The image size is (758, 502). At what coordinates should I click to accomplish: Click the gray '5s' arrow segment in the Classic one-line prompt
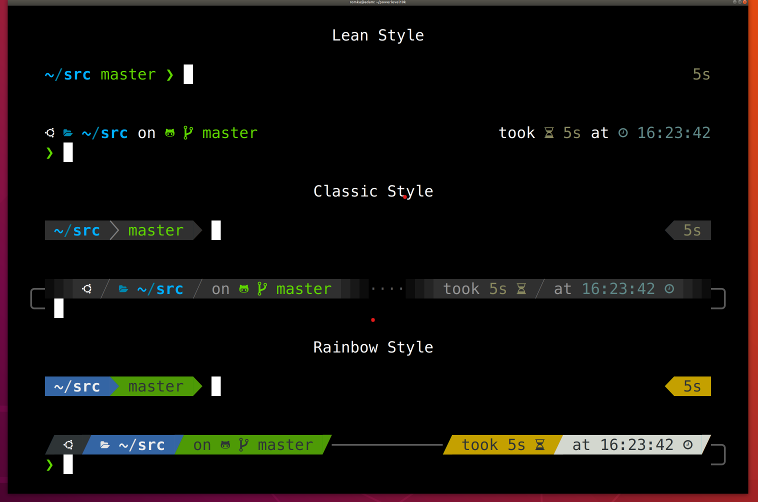point(688,230)
